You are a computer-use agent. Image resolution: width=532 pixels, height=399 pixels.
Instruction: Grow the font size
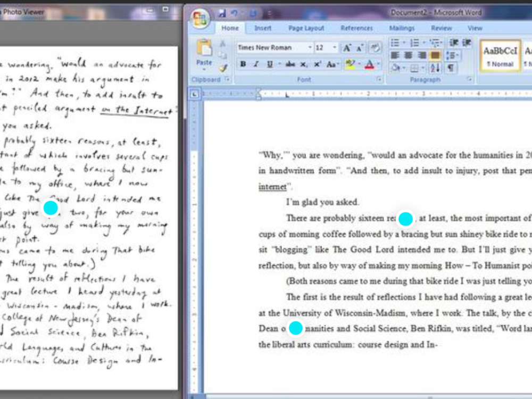click(x=347, y=48)
